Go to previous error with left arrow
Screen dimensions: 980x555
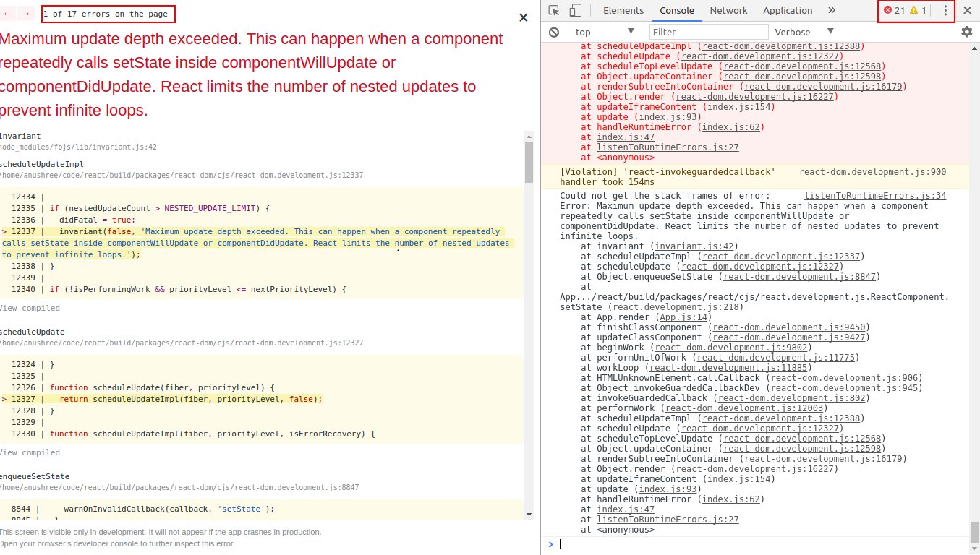pos(7,14)
